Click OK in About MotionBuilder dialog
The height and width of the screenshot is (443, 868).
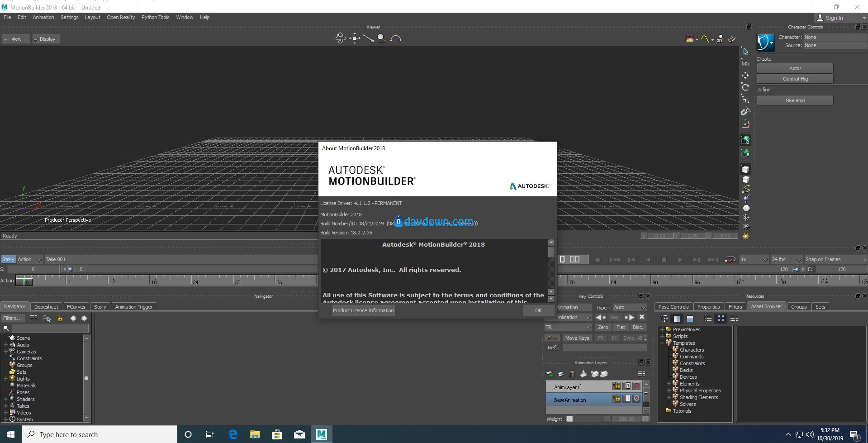pos(538,310)
